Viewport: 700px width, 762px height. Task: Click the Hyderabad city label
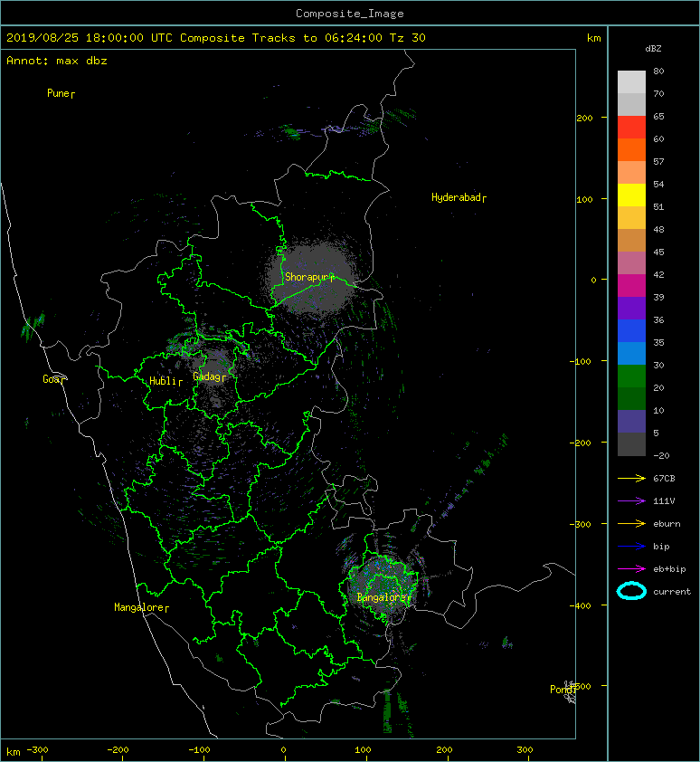click(x=459, y=197)
